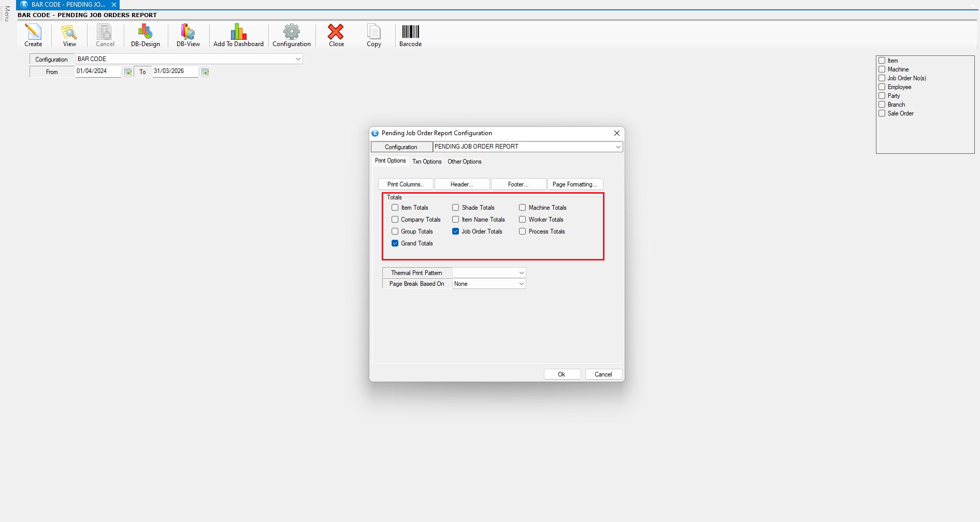The image size is (980, 522).
Task: Switch to the Other Options tab
Action: 464,162
